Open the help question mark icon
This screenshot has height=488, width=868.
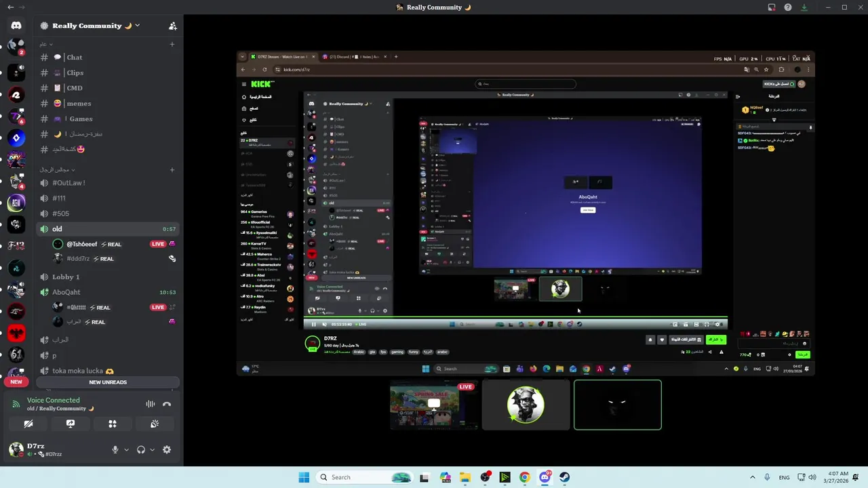788,7
